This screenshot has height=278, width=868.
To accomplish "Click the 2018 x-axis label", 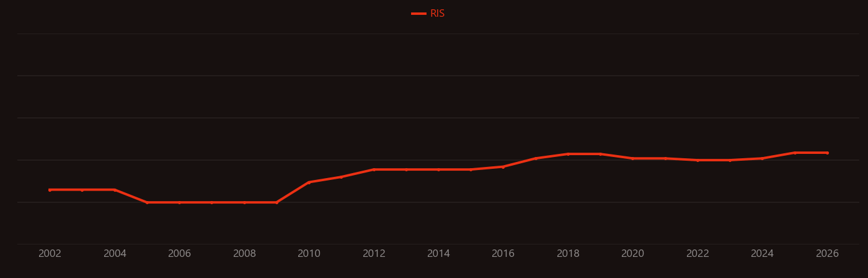I will (x=568, y=254).
